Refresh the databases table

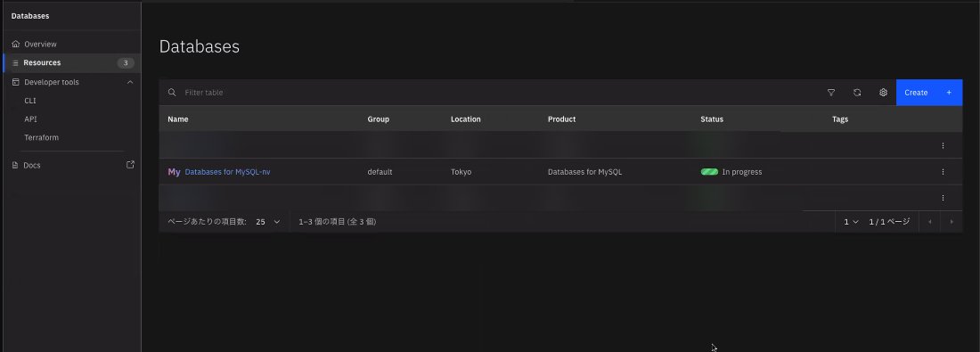tap(857, 93)
